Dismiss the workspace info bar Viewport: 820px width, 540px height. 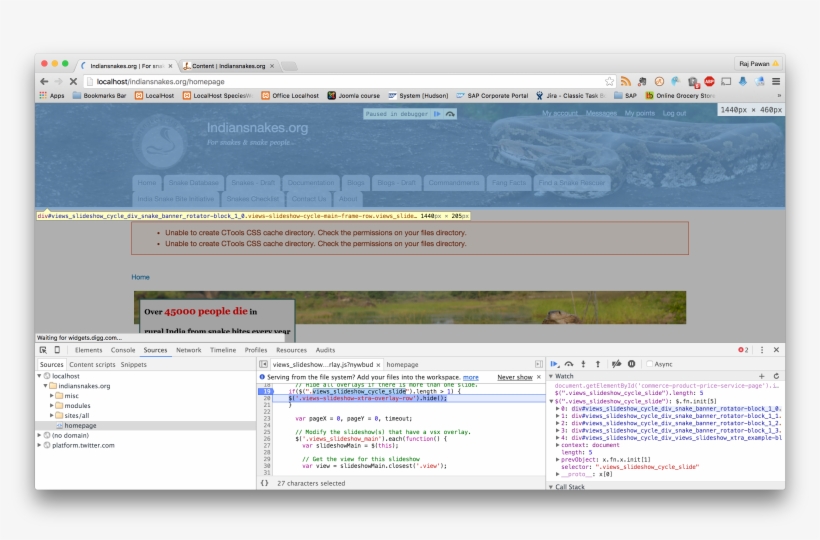coord(539,377)
